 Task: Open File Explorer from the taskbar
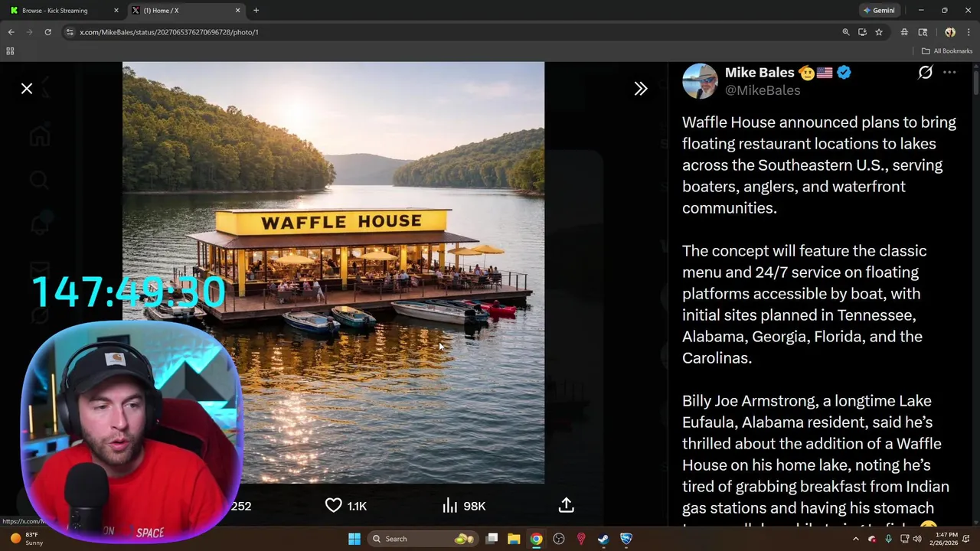click(x=514, y=539)
